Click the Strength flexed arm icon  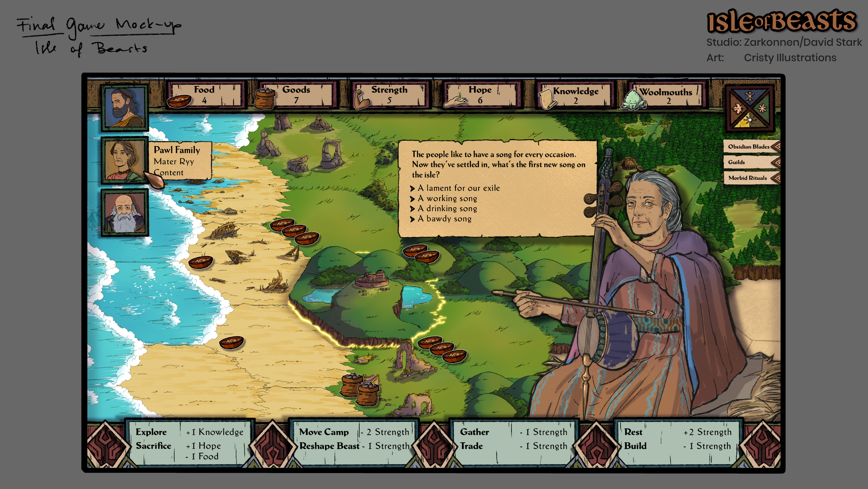click(x=362, y=99)
